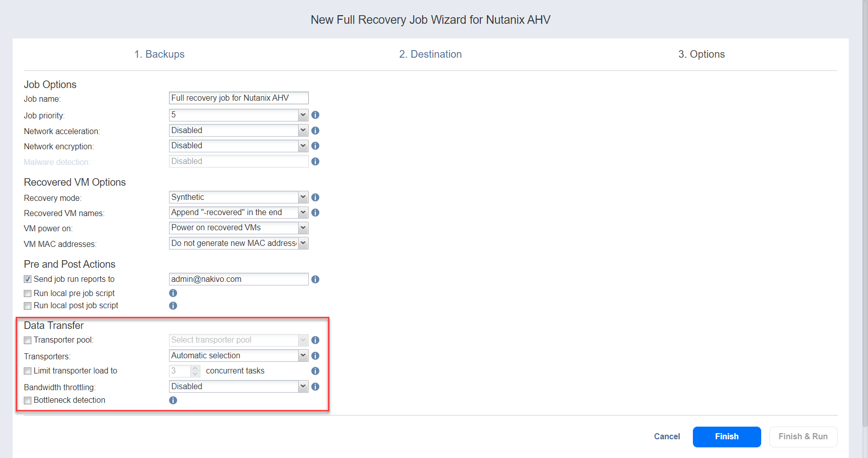868x458 pixels.
Task: Click info icon next to Recovery mode
Action: pos(315,197)
